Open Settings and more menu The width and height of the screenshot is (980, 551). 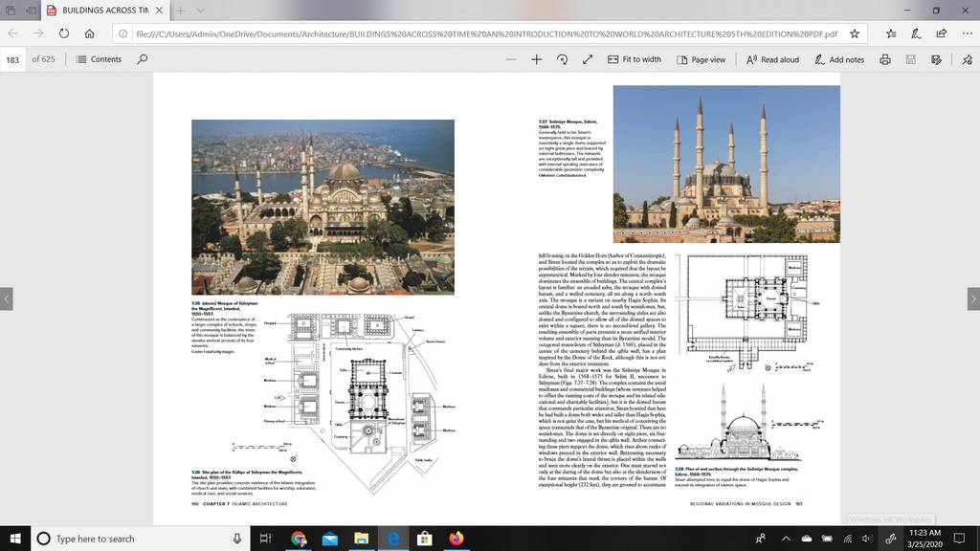click(967, 33)
